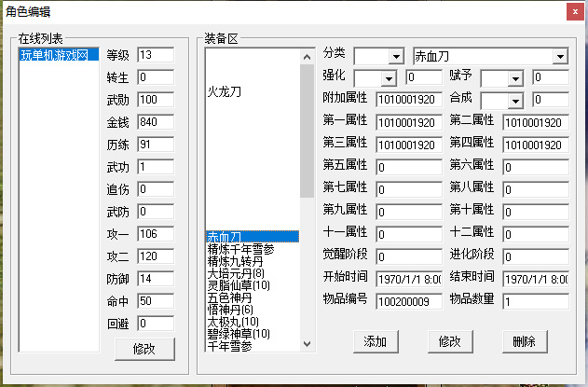Expand the 合成 dropdown
The image size is (588, 387).
[x=513, y=100]
